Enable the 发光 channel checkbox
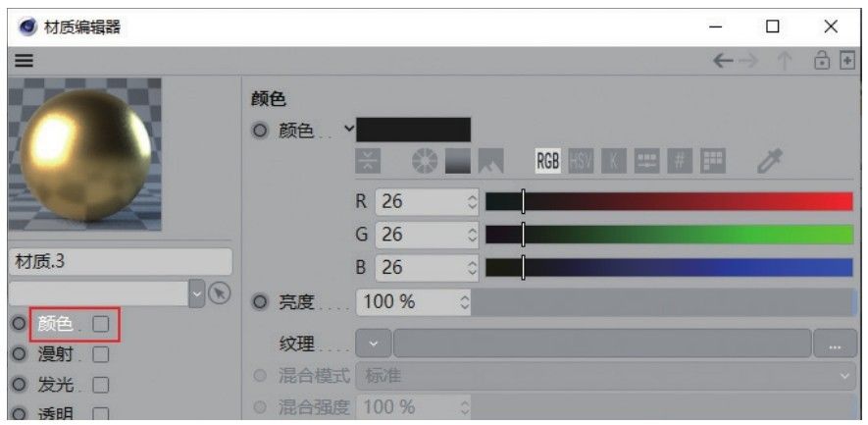The height and width of the screenshot is (425, 868). click(101, 385)
